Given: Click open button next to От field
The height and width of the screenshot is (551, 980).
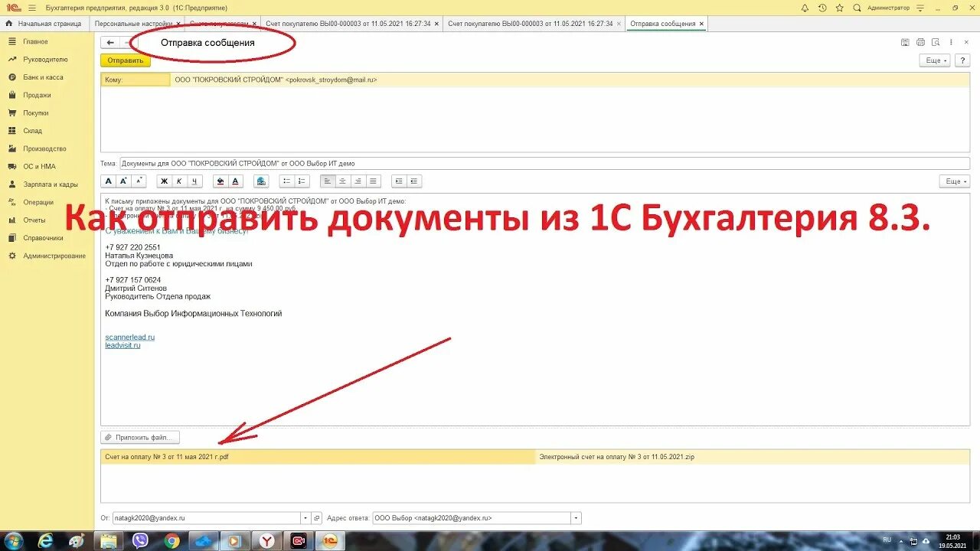Looking at the screenshot, I should pyautogui.click(x=317, y=518).
